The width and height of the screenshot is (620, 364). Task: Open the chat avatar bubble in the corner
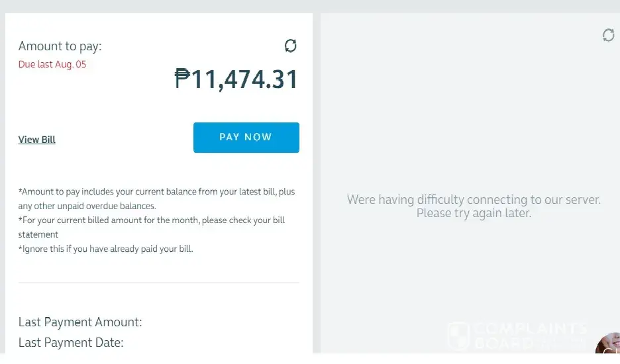(609, 349)
